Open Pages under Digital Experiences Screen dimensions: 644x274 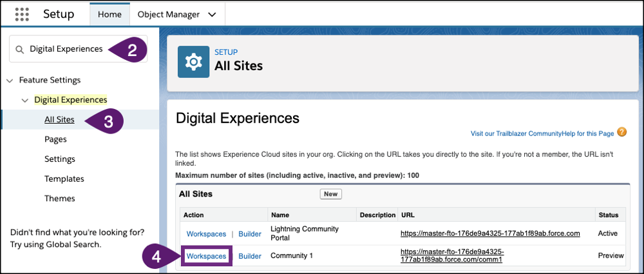[x=55, y=139]
